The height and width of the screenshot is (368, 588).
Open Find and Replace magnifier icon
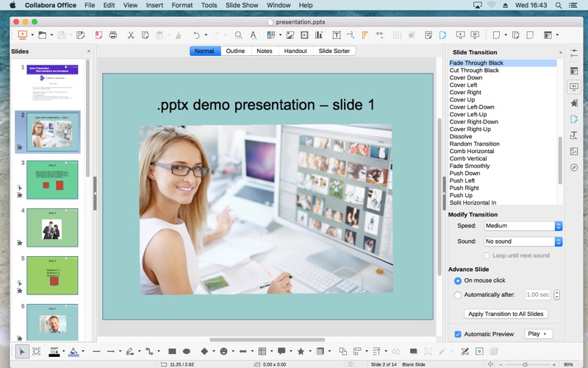(238, 35)
